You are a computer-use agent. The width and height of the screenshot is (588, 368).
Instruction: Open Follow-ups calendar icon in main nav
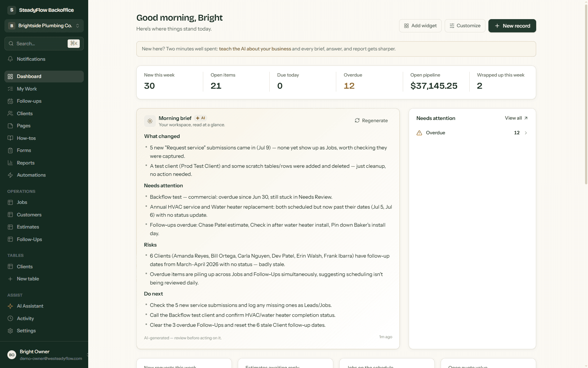(10, 101)
